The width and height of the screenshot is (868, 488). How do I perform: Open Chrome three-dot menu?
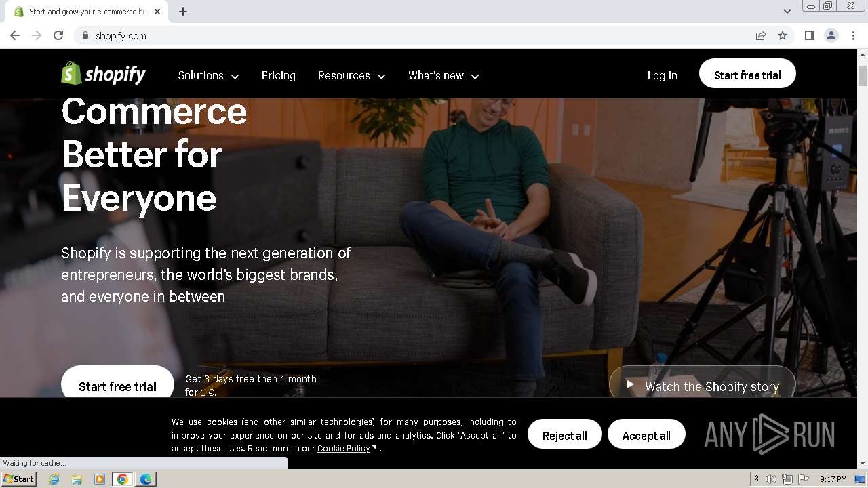coord(853,35)
